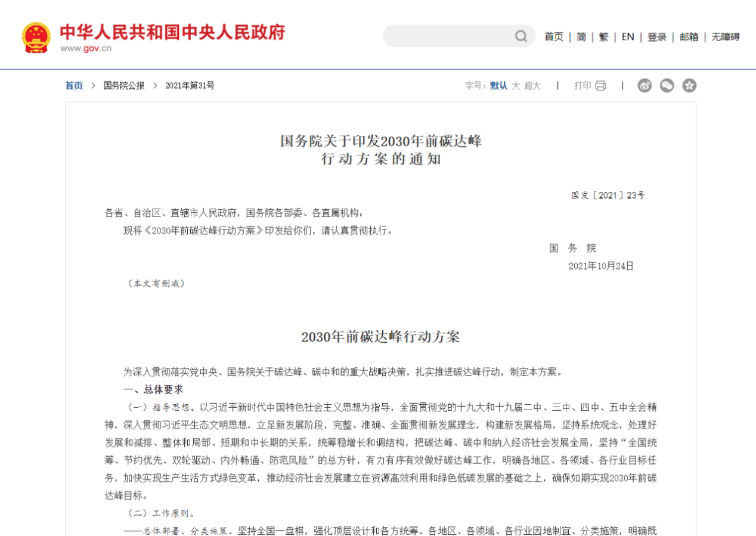Image resolution: width=756 pixels, height=536 pixels.
Task: Open 首页 in the top navigation
Action: pyautogui.click(x=553, y=37)
